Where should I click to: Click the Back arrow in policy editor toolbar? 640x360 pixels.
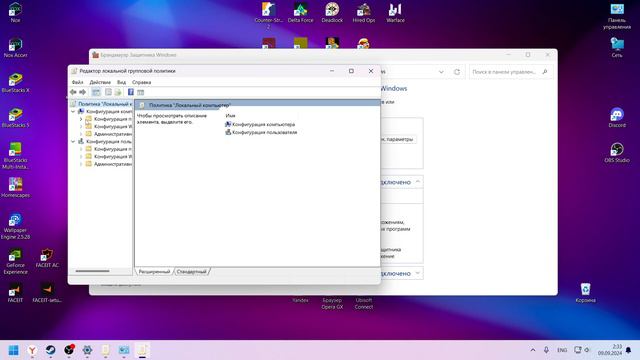[x=73, y=92]
